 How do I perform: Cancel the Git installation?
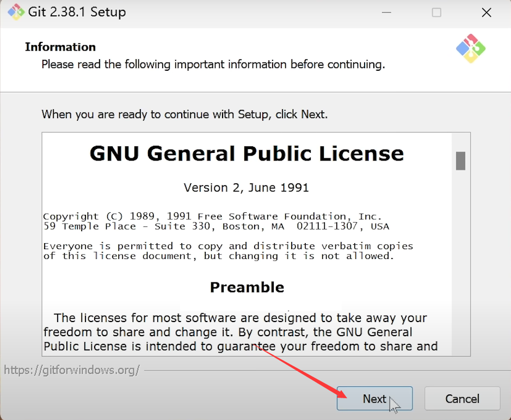tap(462, 399)
